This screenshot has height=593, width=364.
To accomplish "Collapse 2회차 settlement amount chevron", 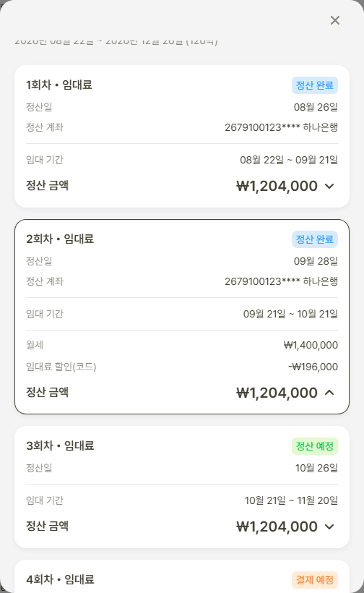I will (x=329, y=393).
